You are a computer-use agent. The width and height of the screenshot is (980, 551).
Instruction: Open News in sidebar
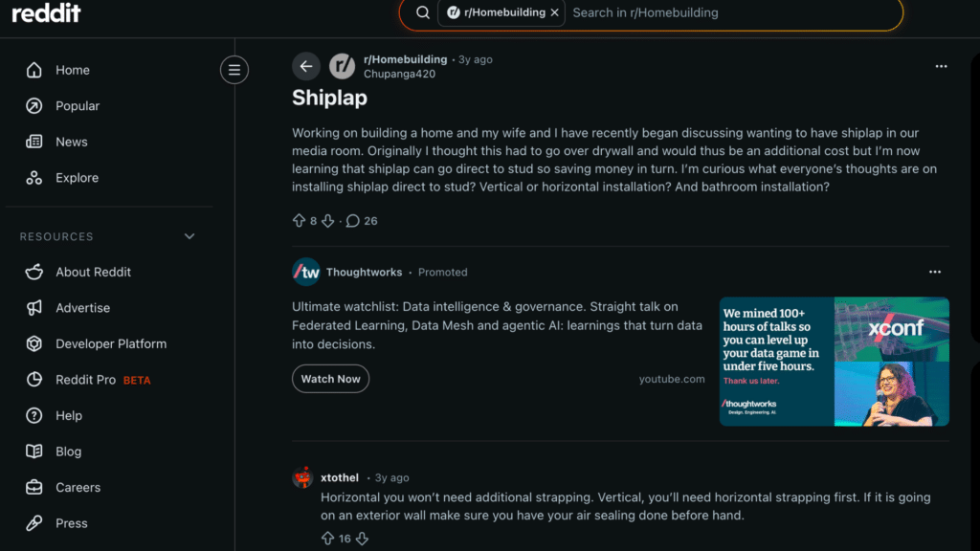tap(71, 142)
